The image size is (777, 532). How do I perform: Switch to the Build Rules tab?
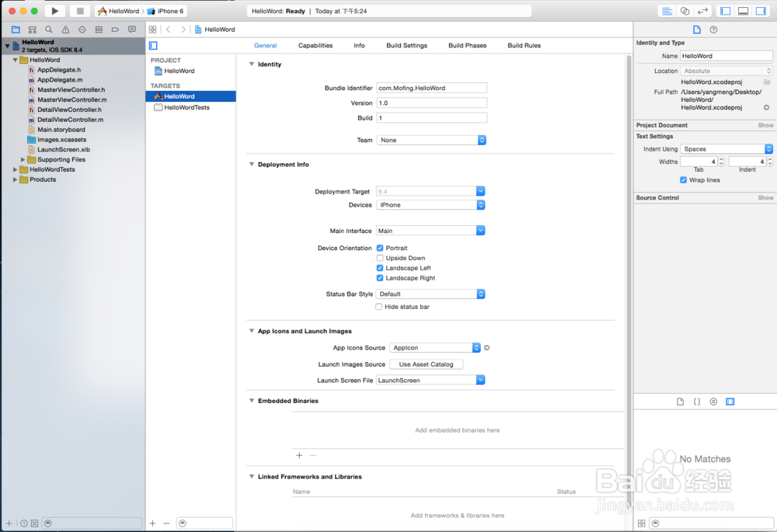tap(524, 46)
